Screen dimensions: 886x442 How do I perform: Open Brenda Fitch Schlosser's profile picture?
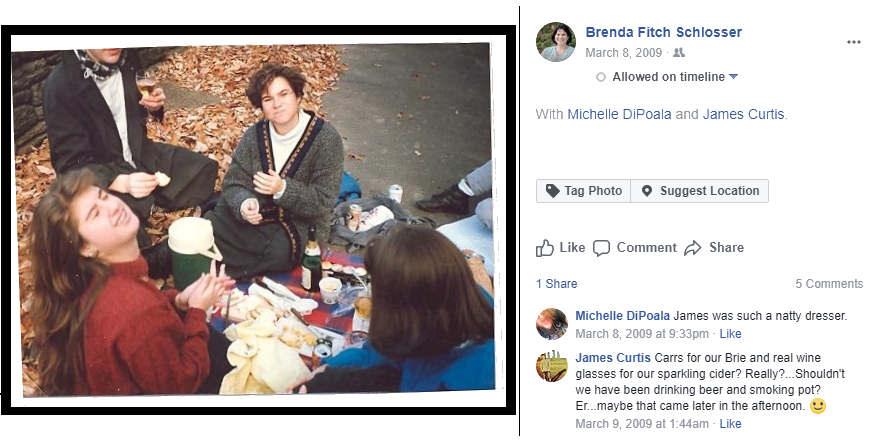(x=556, y=42)
